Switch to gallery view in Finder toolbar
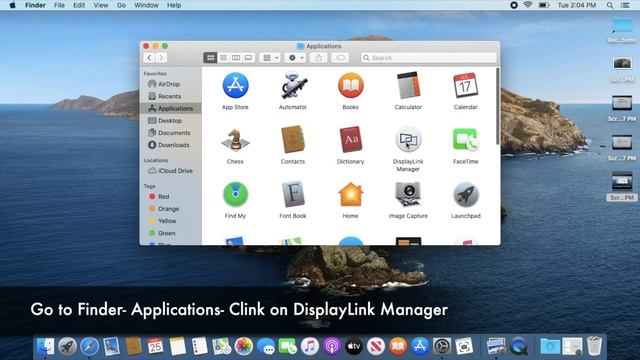 249,58
